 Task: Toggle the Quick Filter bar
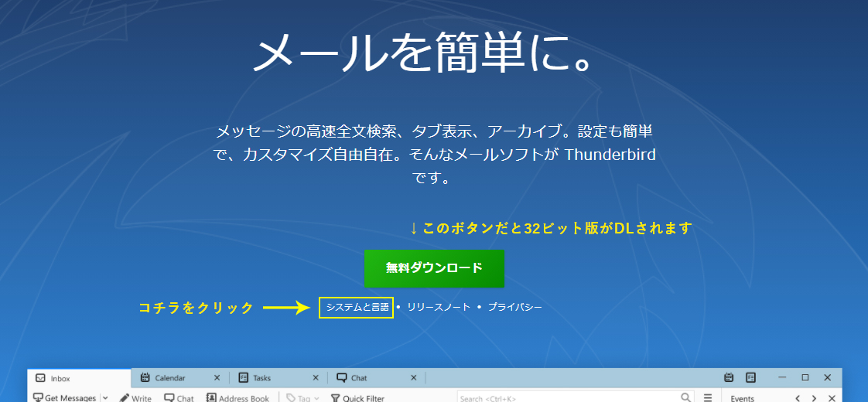click(x=357, y=398)
